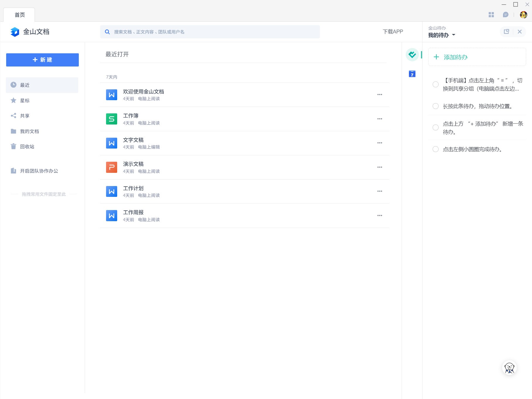Screen dimensions: 532x399
Task: Complete the 【手机端】点击左上角 to-do
Action: pos(436,84)
